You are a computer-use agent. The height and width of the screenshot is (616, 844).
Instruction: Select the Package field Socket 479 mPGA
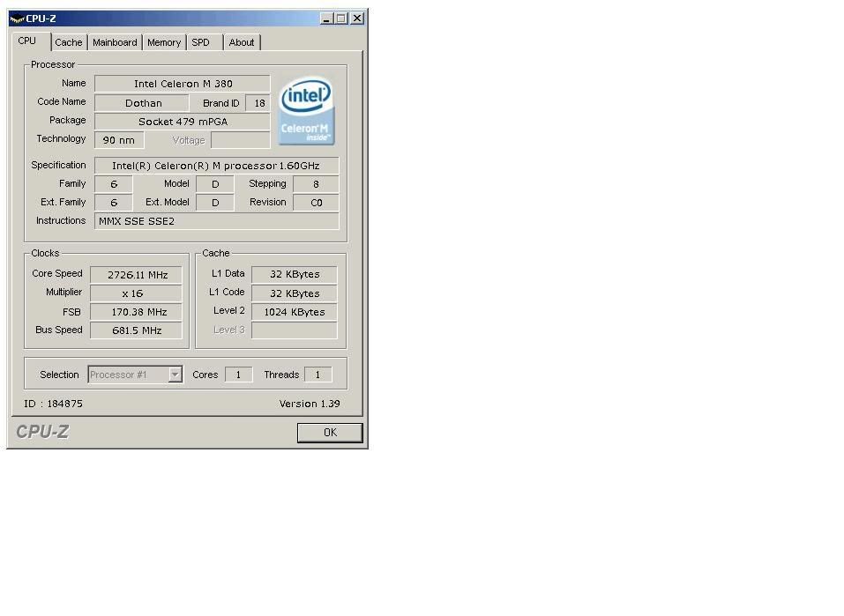pyautogui.click(x=183, y=122)
